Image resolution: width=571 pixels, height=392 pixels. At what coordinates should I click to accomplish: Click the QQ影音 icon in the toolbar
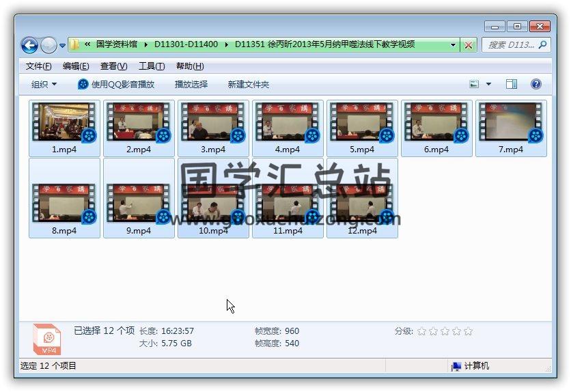coord(83,85)
